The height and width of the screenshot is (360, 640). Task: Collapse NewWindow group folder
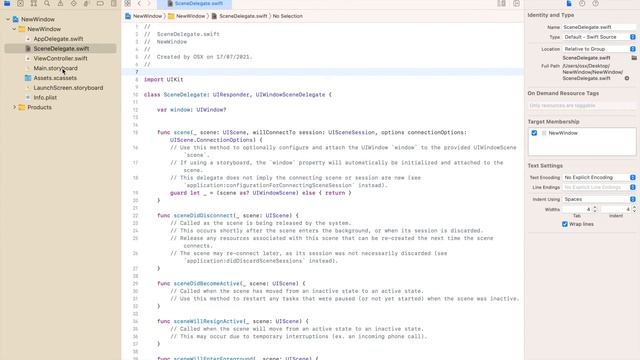14,29
